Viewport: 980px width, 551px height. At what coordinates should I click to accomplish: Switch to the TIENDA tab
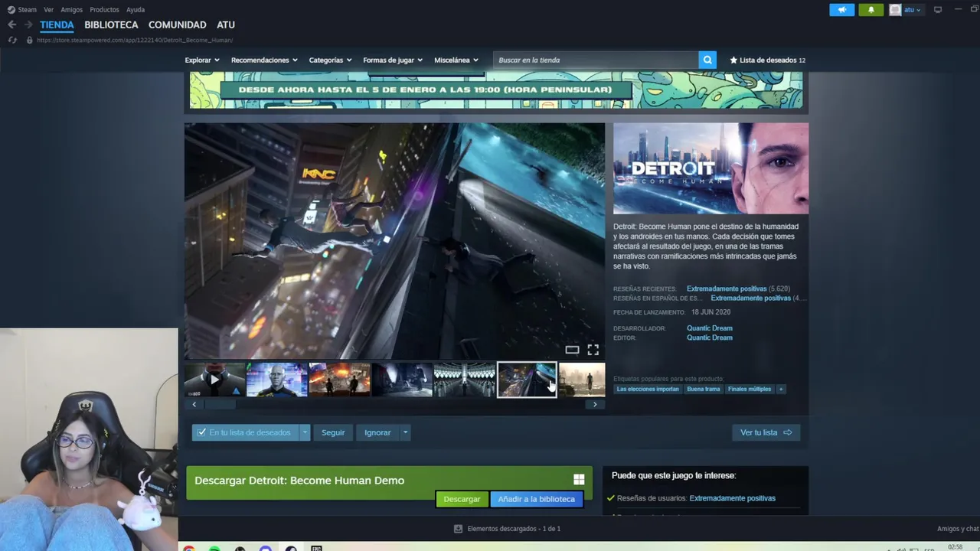pos(57,24)
